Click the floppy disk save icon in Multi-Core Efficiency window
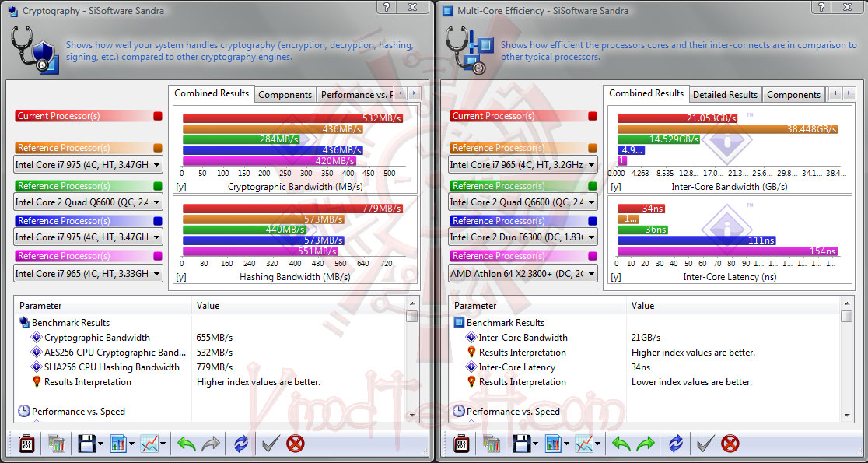Image resolution: width=868 pixels, height=463 pixels. 523,444
